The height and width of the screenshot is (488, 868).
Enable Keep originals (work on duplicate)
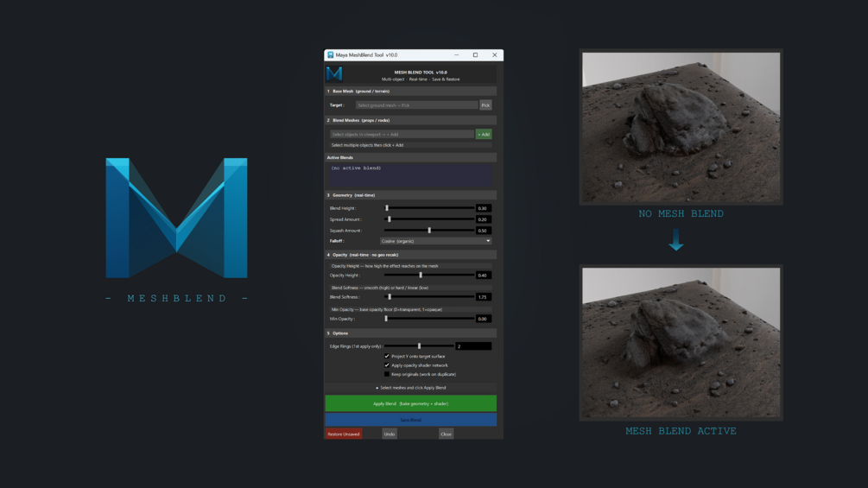(387, 374)
